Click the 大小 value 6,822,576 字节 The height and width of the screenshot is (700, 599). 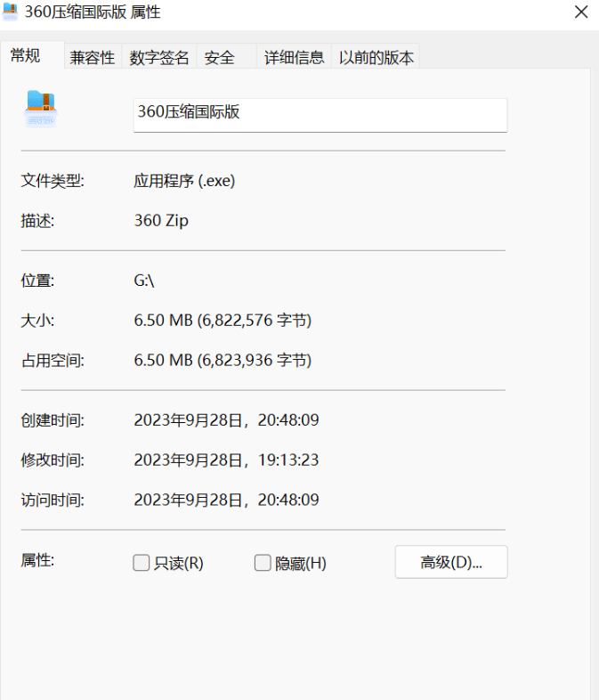(223, 320)
